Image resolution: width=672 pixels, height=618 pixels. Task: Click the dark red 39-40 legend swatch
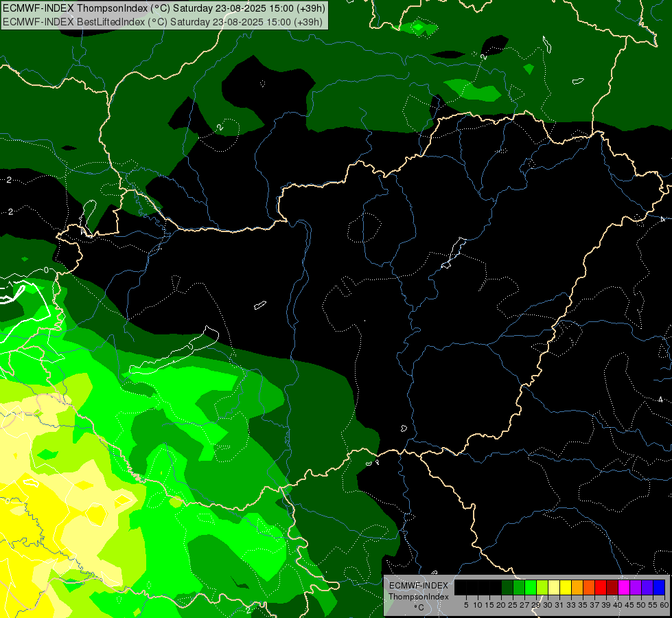[x=612, y=587]
